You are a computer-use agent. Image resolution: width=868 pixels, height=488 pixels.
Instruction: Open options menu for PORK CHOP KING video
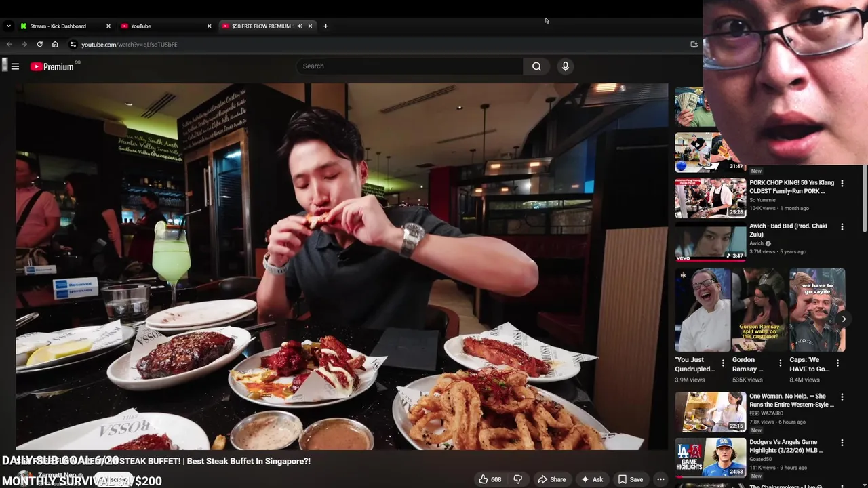click(842, 184)
